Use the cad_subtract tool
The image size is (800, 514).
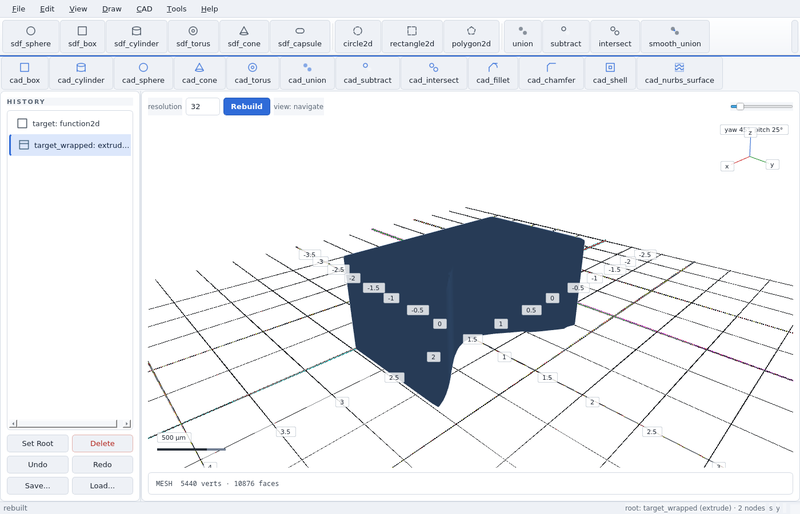tap(367, 74)
